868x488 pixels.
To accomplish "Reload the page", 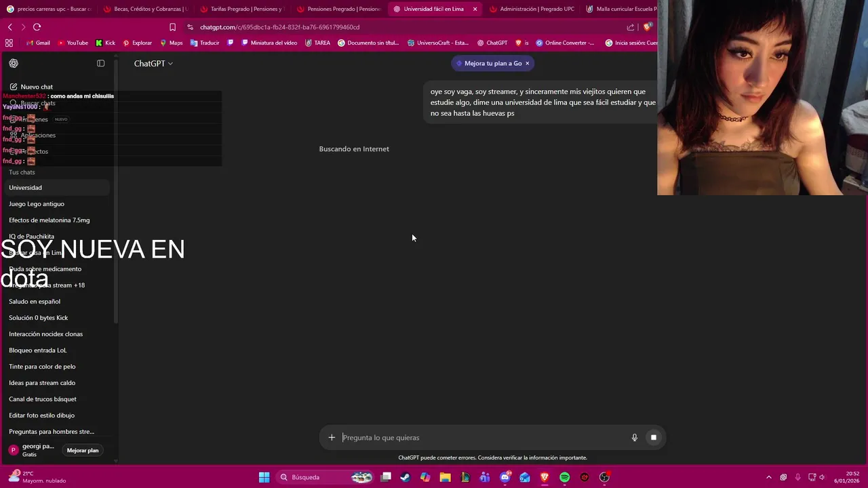I will [x=37, y=27].
